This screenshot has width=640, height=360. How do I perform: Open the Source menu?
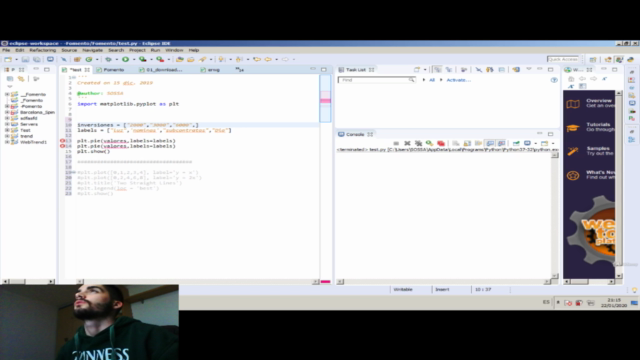pyautogui.click(x=69, y=50)
